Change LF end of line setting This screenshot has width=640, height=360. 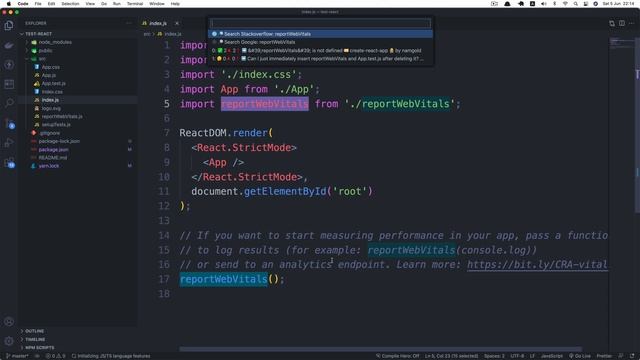tap(532, 356)
